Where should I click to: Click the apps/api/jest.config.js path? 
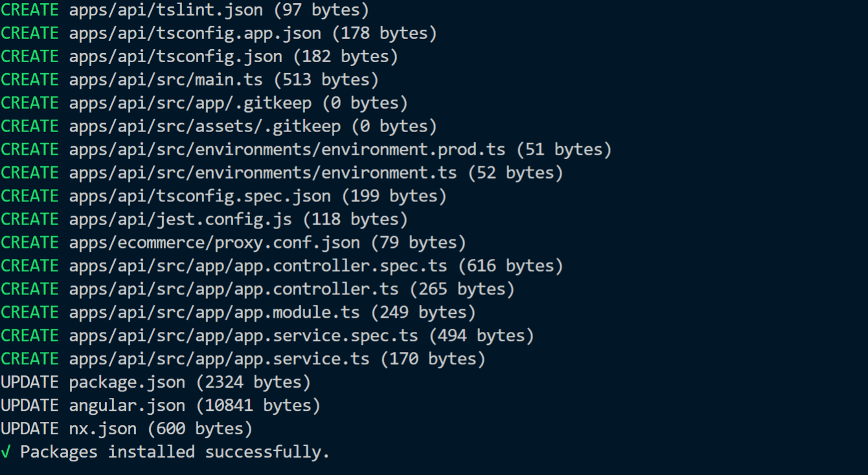pyautogui.click(x=180, y=219)
